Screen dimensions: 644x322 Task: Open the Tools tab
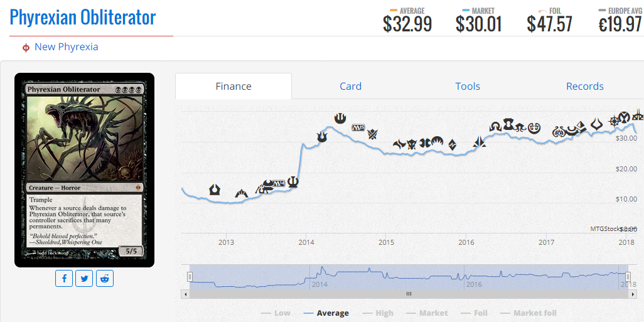coord(468,86)
